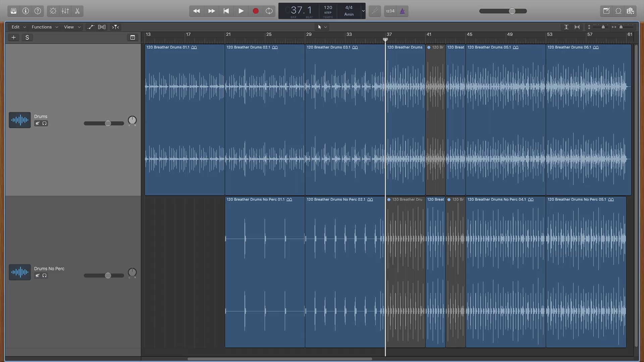The height and width of the screenshot is (362, 644).
Task: Click Drums No Perc volume slider
Action: 104,276
